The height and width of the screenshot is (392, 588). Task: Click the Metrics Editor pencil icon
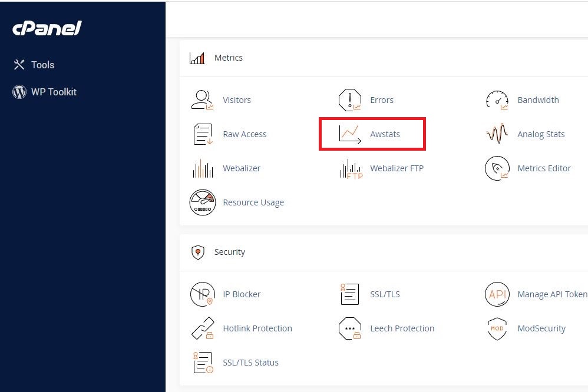pos(497,168)
